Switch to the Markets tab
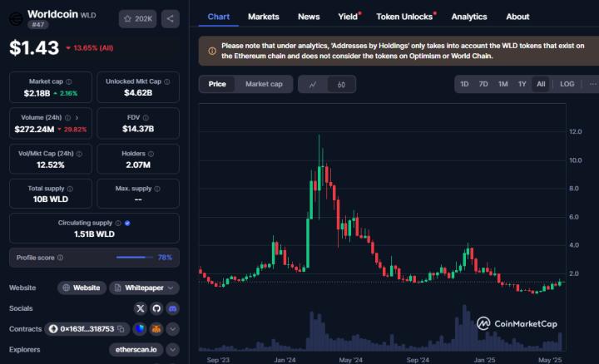This screenshot has height=364, width=599. click(x=264, y=17)
